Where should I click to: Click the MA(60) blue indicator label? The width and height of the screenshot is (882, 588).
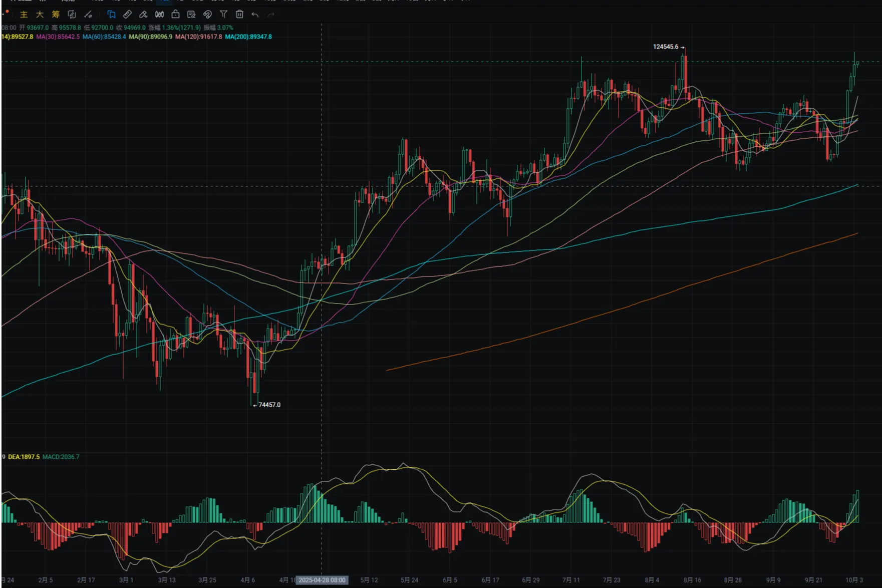coord(104,37)
